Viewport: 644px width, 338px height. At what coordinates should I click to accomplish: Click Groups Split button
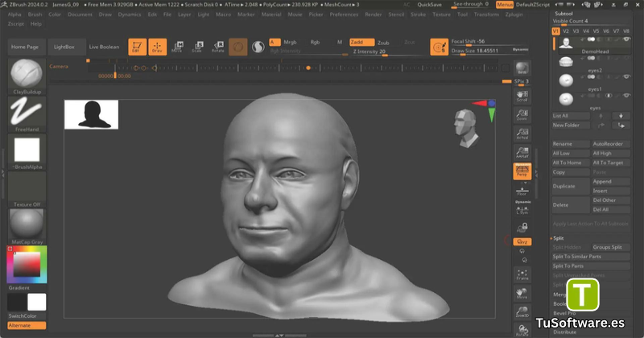coord(611,247)
